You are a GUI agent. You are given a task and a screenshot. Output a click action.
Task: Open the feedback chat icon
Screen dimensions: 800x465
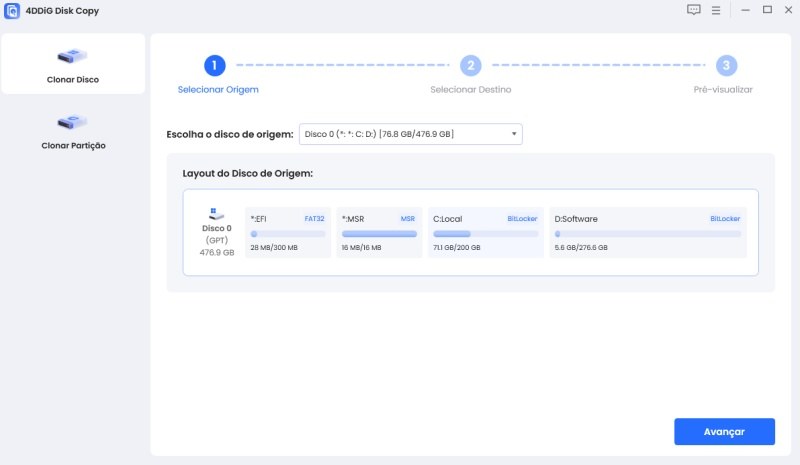coord(694,10)
